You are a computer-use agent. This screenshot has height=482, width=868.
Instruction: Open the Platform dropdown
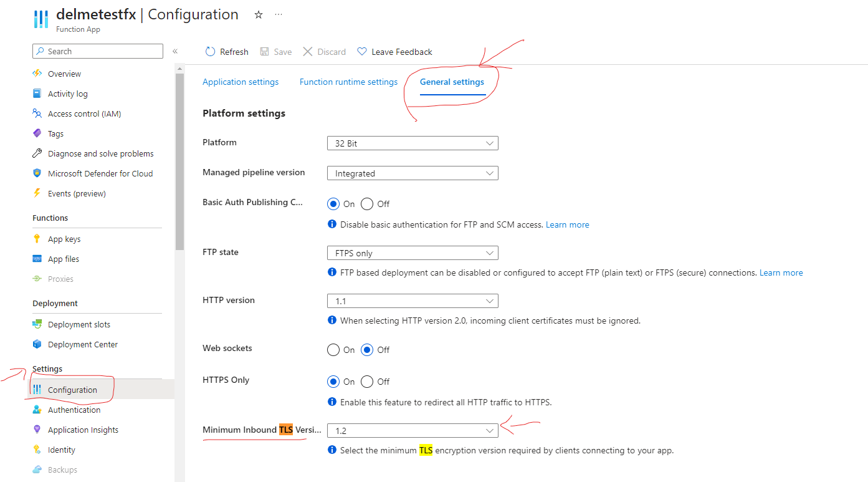[x=412, y=143]
